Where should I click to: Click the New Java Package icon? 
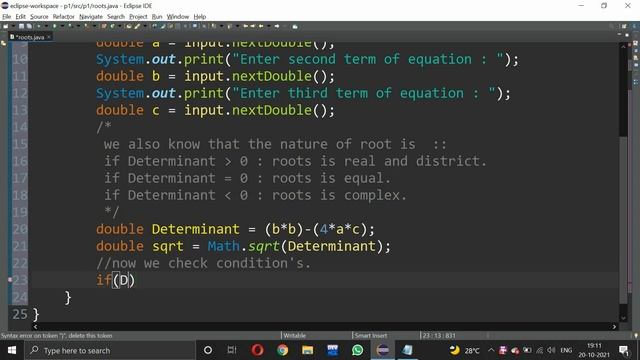tap(104, 26)
